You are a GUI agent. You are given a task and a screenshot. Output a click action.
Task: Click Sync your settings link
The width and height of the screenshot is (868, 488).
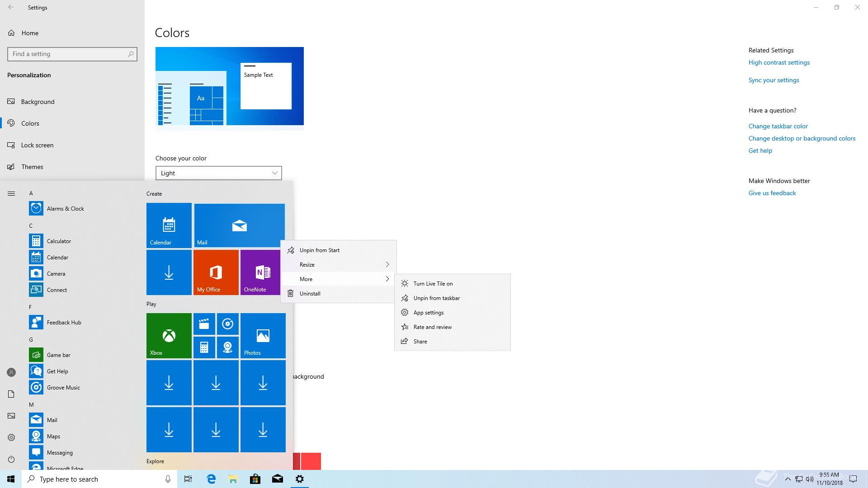(x=774, y=80)
